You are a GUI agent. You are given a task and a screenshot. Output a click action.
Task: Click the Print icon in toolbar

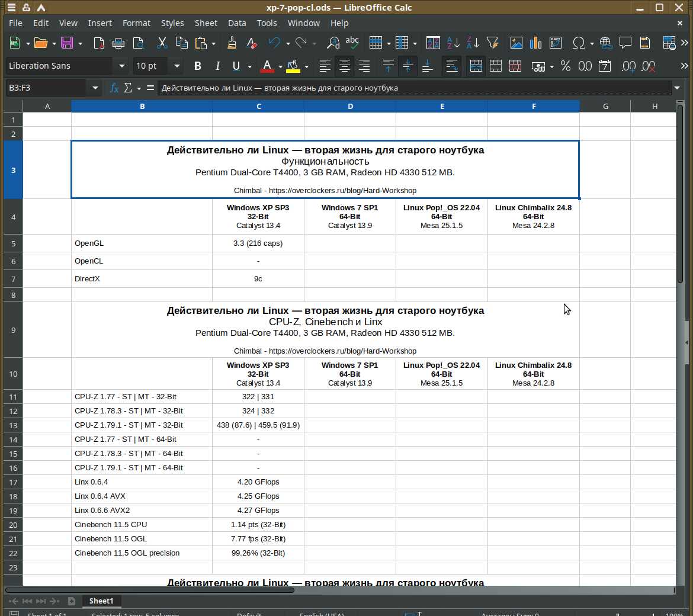click(118, 43)
